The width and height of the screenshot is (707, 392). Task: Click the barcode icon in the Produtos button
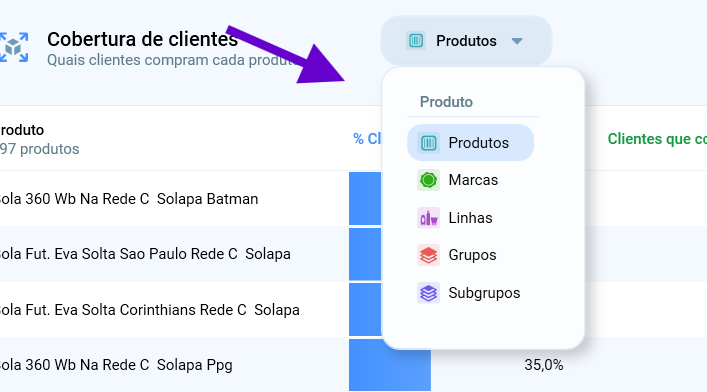(x=416, y=41)
